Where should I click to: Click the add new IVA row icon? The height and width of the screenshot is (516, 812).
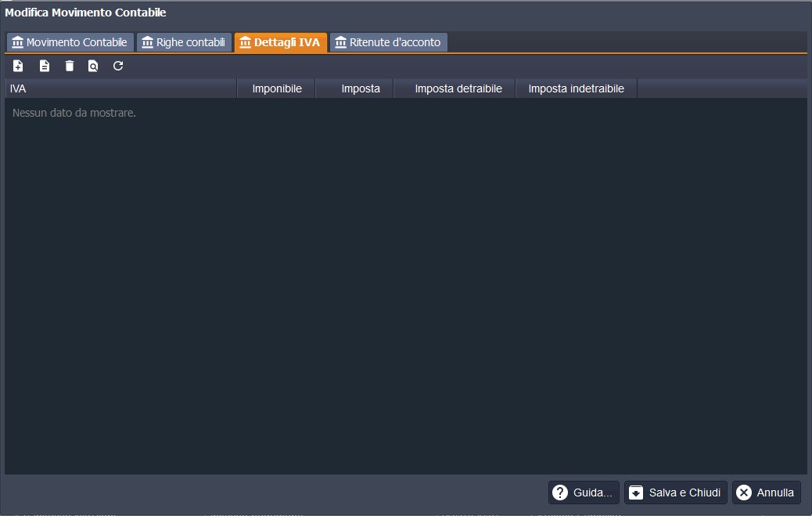pyautogui.click(x=19, y=67)
